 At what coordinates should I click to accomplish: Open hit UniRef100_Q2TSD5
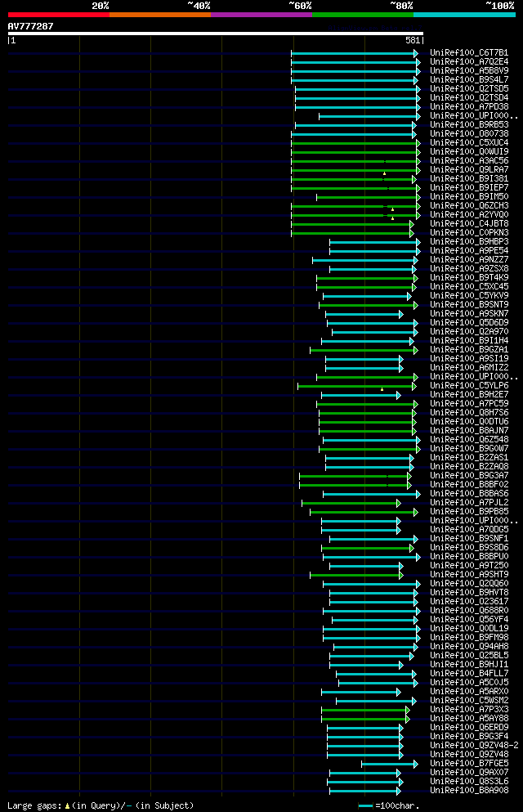[469, 88]
